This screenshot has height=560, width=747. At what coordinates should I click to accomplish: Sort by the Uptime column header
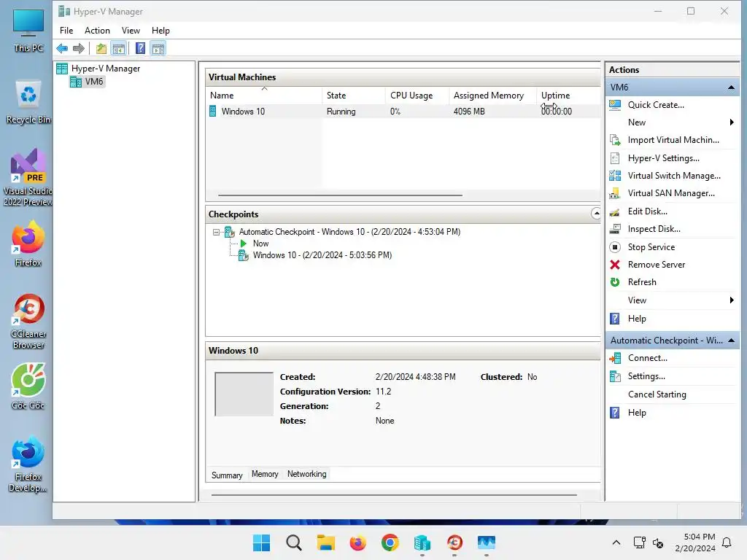[568, 96]
